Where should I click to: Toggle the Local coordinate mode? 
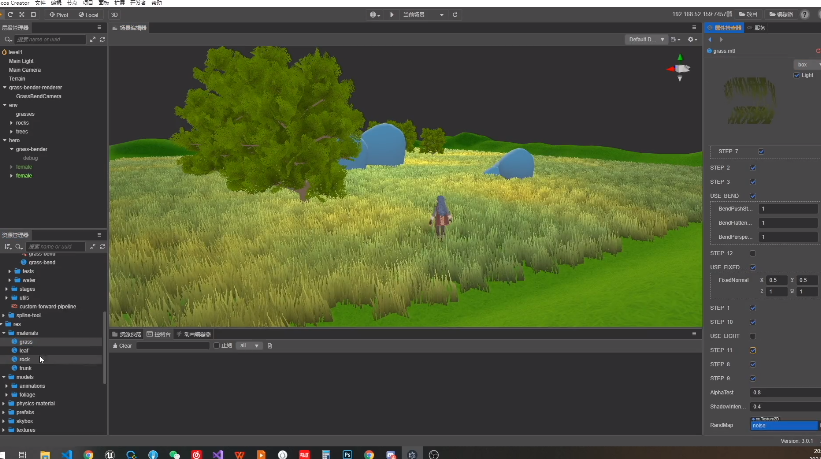tap(90, 15)
